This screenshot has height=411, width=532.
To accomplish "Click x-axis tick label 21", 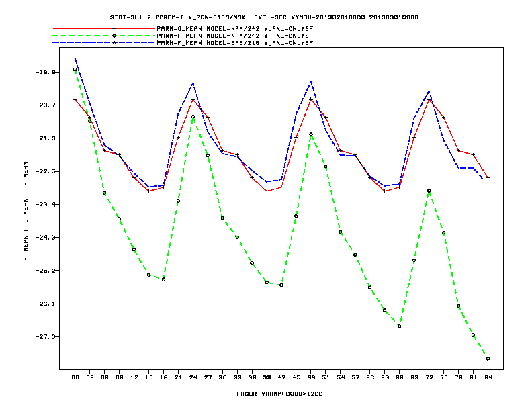I will [178, 377].
